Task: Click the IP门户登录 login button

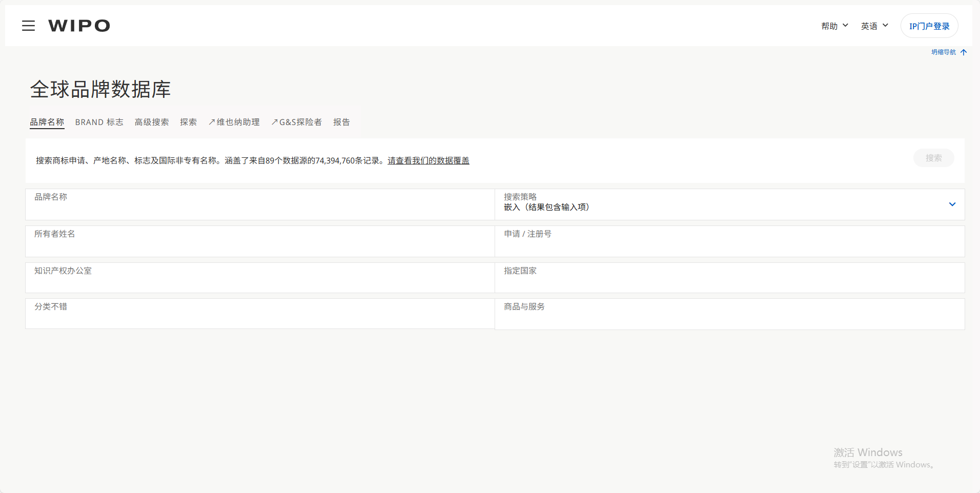Action: 929,26
